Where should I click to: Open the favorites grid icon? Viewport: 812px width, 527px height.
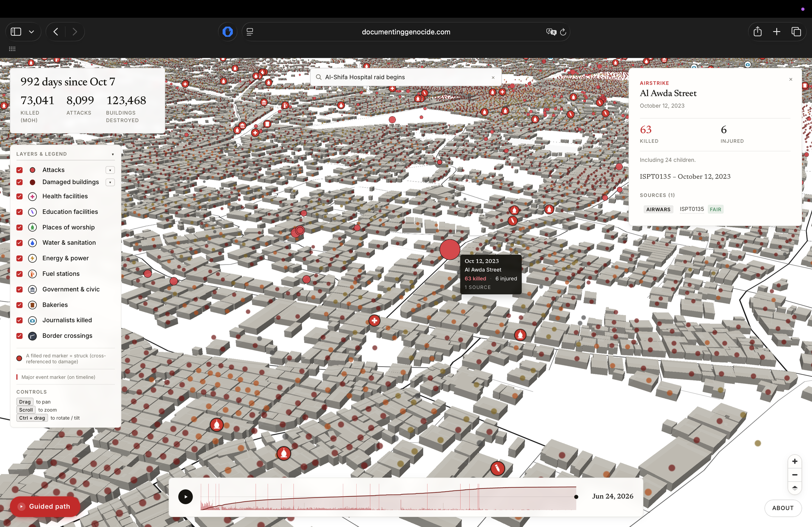(12, 49)
